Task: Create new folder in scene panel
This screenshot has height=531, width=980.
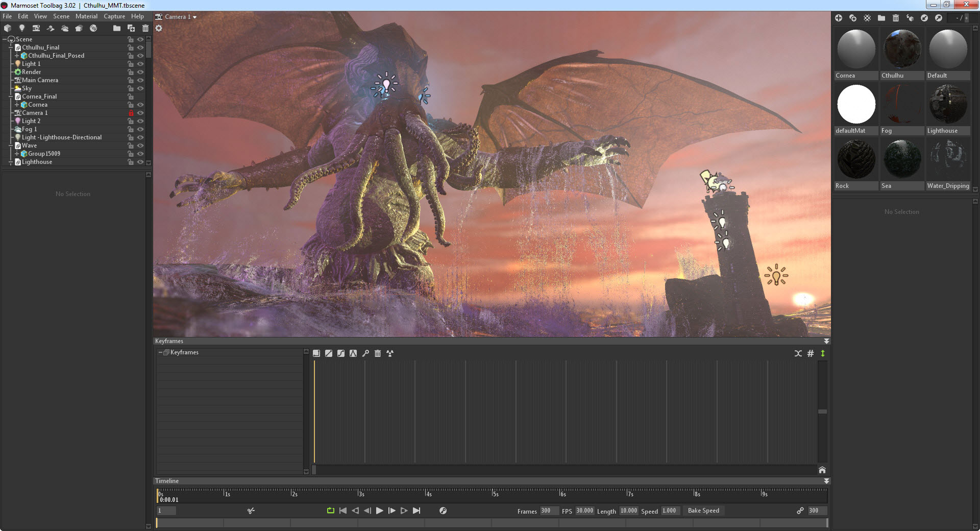Action: tap(117, 28)
